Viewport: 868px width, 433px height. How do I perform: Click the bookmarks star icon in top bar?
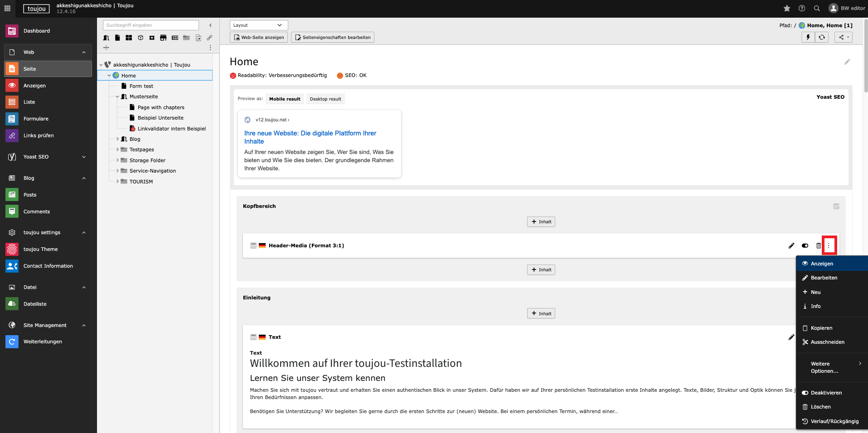tap(787, 8)
